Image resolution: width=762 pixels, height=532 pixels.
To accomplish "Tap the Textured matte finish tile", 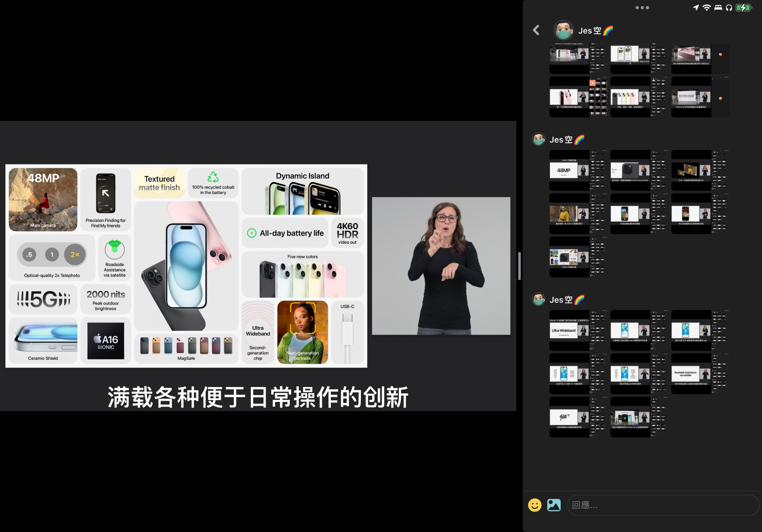I will click(159, 183).
